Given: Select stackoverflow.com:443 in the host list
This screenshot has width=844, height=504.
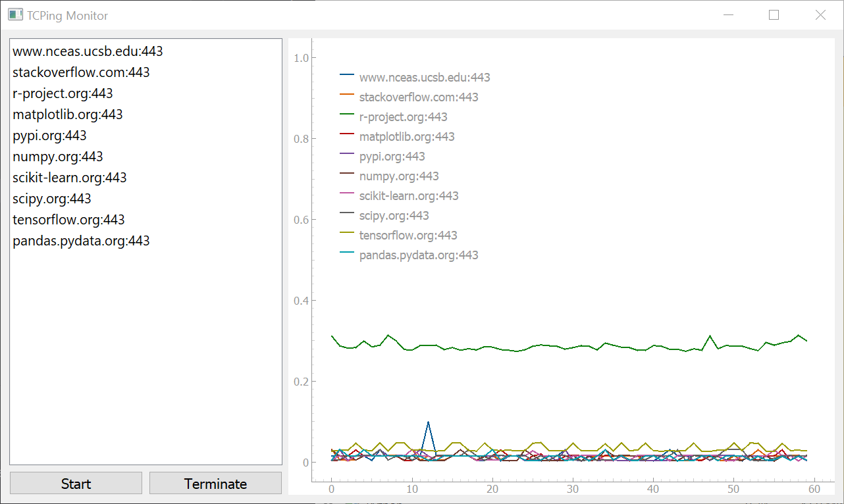Looking at the screenshot, I should 145,72.
